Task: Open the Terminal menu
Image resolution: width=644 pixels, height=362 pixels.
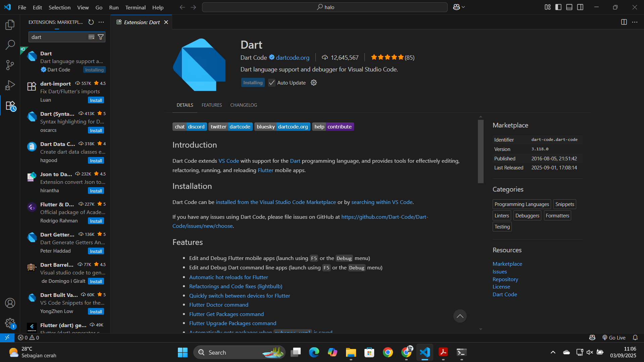Action: 135,7
